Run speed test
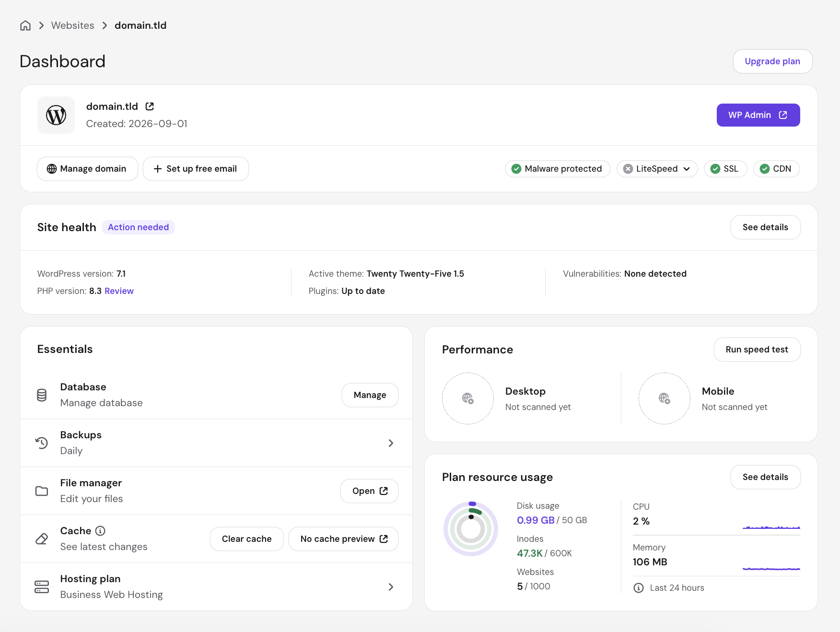The height and width of the screenshot is (632, 840). [757, 350]
